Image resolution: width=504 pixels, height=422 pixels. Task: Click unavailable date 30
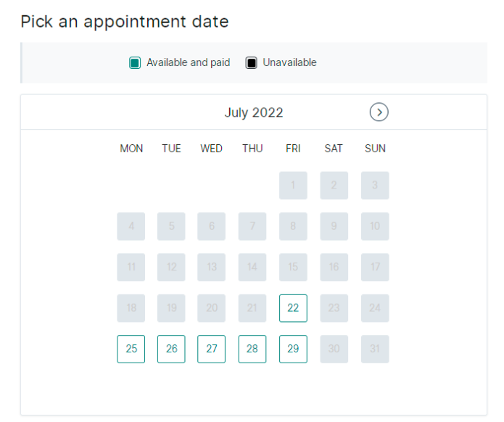click(x=334, y=349)
